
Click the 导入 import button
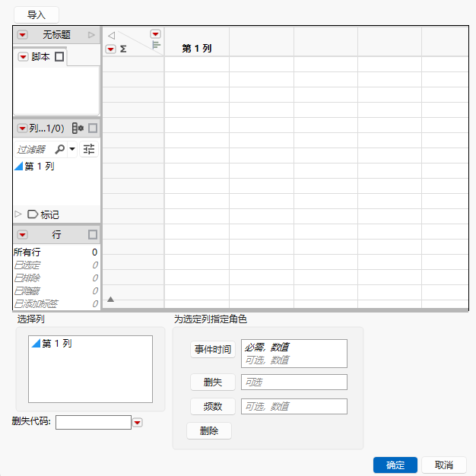(x=36, y=14)
